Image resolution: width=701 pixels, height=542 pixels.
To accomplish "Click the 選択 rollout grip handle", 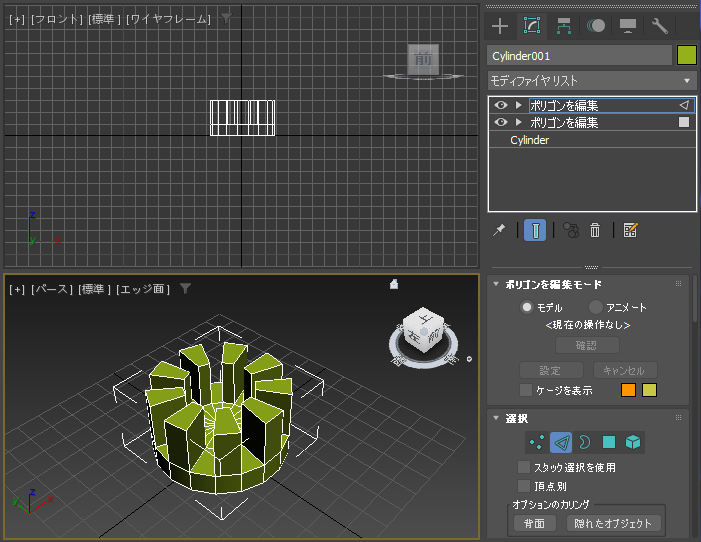I will [x=678, y=418].
